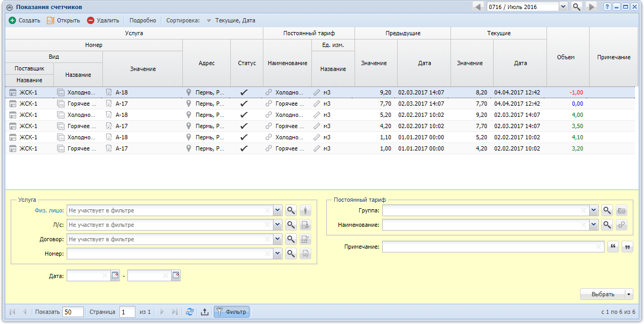644x324 pixels.
Task: Click the search icon beside Договор
Action: pyautogui.click(x=291, y=239)
